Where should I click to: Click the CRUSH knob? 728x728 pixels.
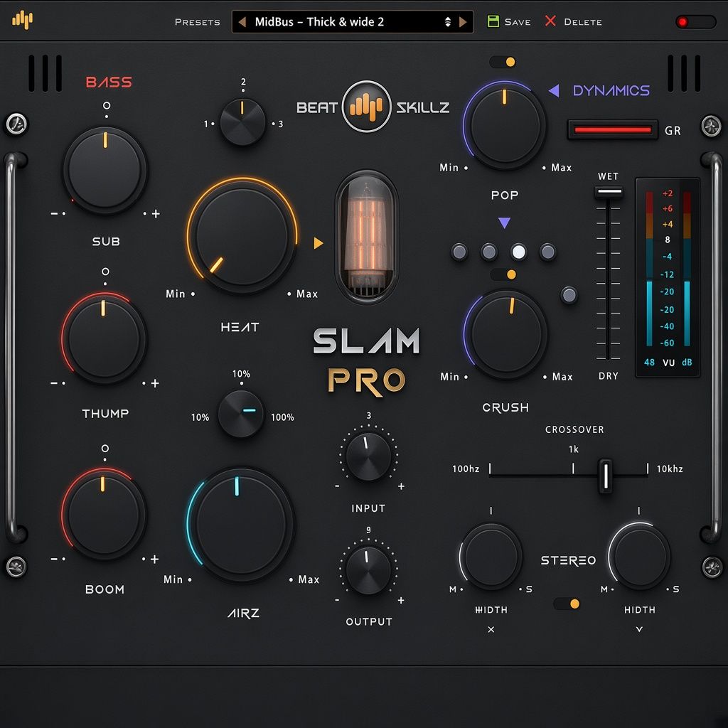pos(506,334)
